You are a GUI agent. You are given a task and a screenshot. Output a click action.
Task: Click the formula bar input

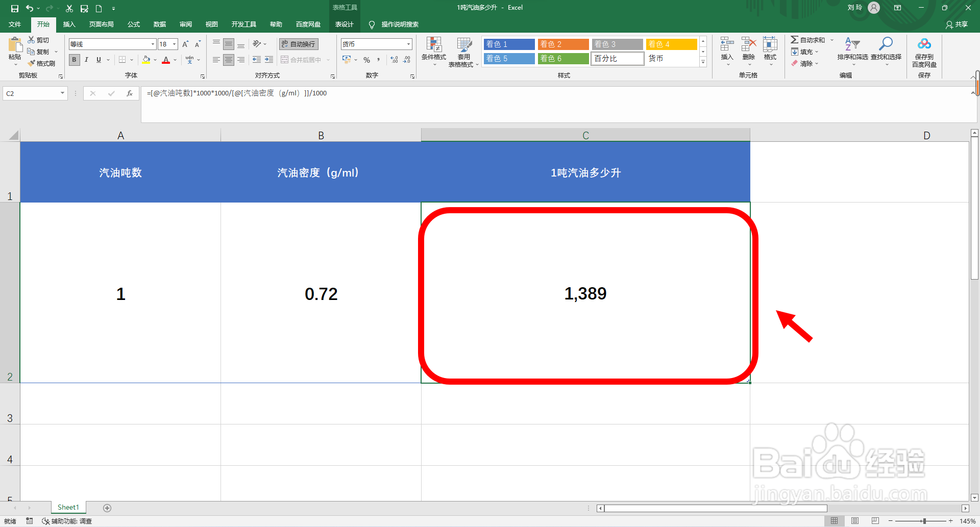556,104
